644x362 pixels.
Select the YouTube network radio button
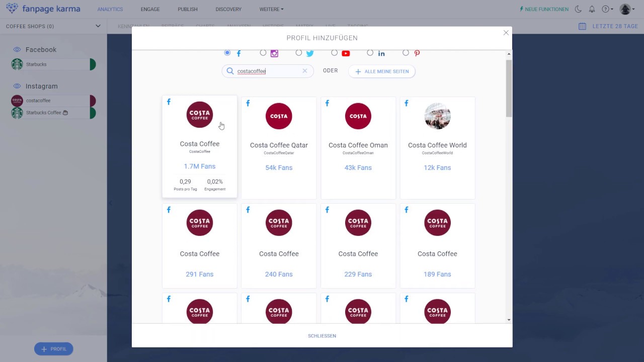334,53
